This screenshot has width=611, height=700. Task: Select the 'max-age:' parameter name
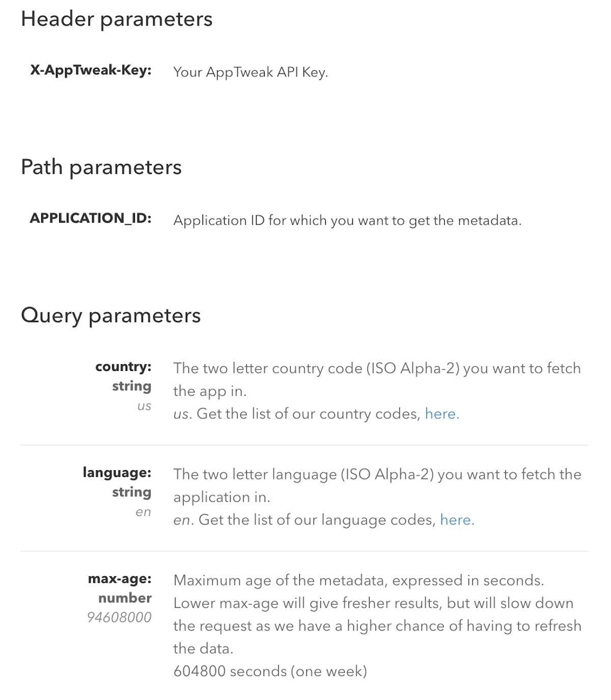coord(120,579)
